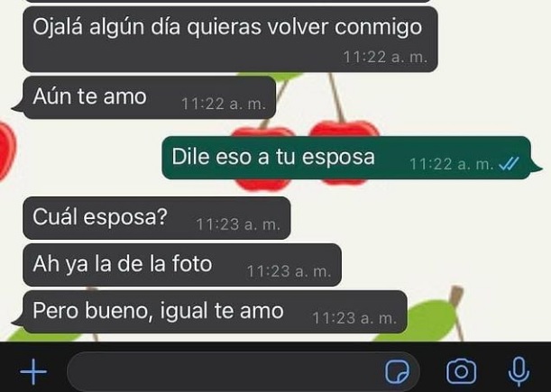The width and height of the screenshot is (551, 392).
Task: Select the 'Ojalá algún día quieras volver conmigo' message
Action: [230, 39]
